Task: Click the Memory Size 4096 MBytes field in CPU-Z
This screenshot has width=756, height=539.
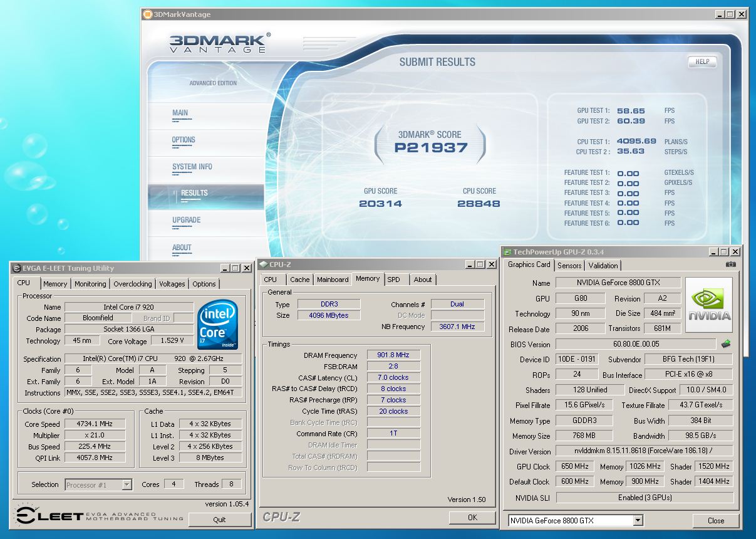Action: point(329,315)
